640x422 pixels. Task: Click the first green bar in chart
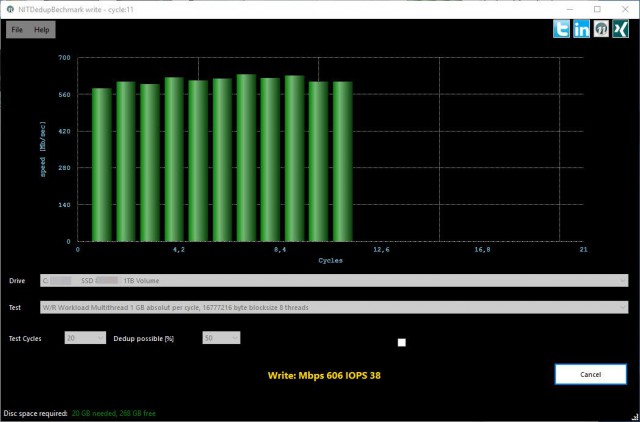[x=102, y=164]
